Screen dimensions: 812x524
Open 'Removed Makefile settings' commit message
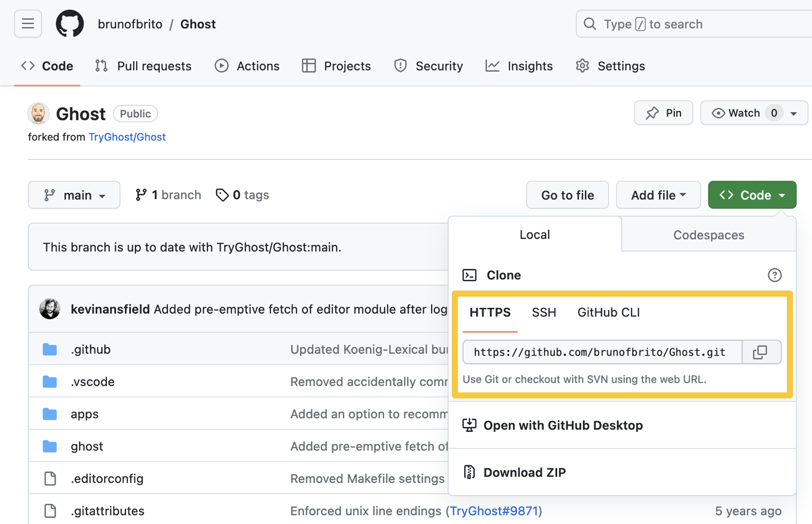[367, 478]
